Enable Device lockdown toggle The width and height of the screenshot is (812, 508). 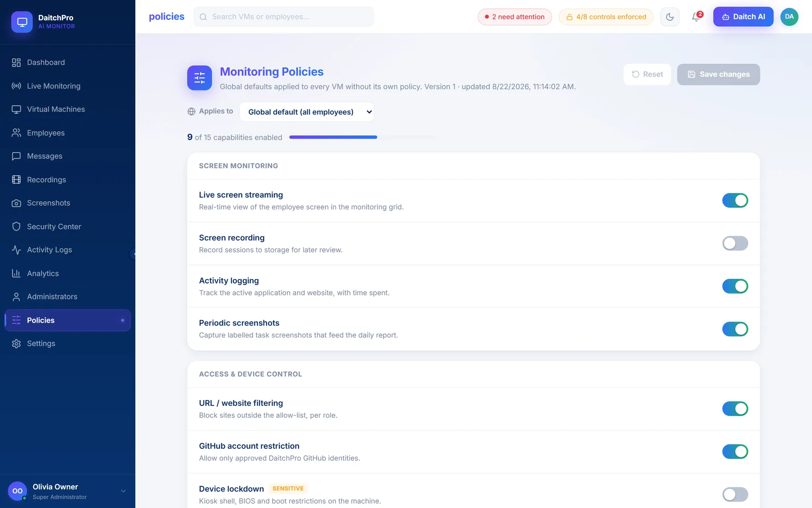click(x=735, y=495)
